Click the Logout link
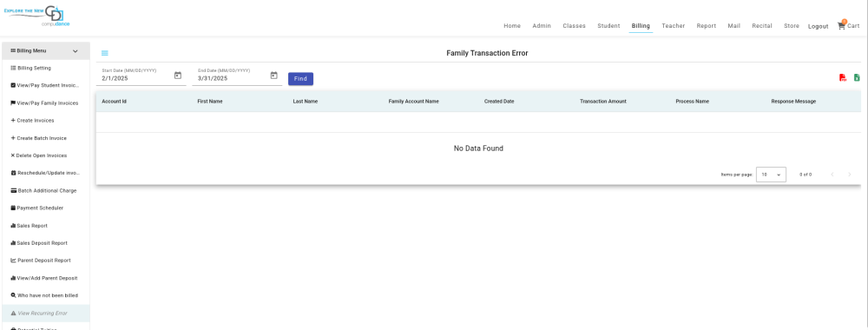Screen dimensions: 868x330 coord(819,27)
